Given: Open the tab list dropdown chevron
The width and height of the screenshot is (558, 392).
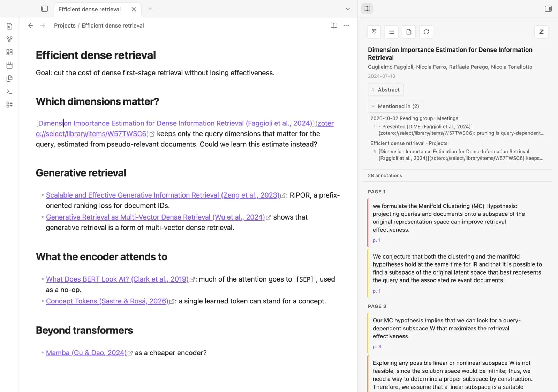Looking at the screenshot, I should tap(348, 9).
